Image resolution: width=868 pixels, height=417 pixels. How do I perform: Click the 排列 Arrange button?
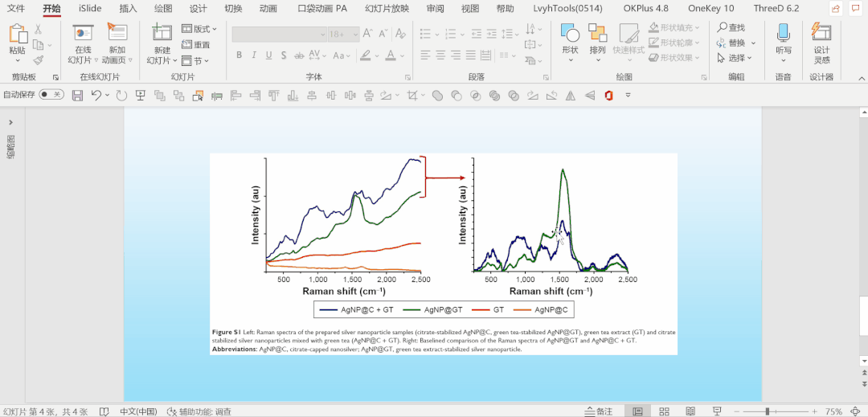tap(597, 43)
